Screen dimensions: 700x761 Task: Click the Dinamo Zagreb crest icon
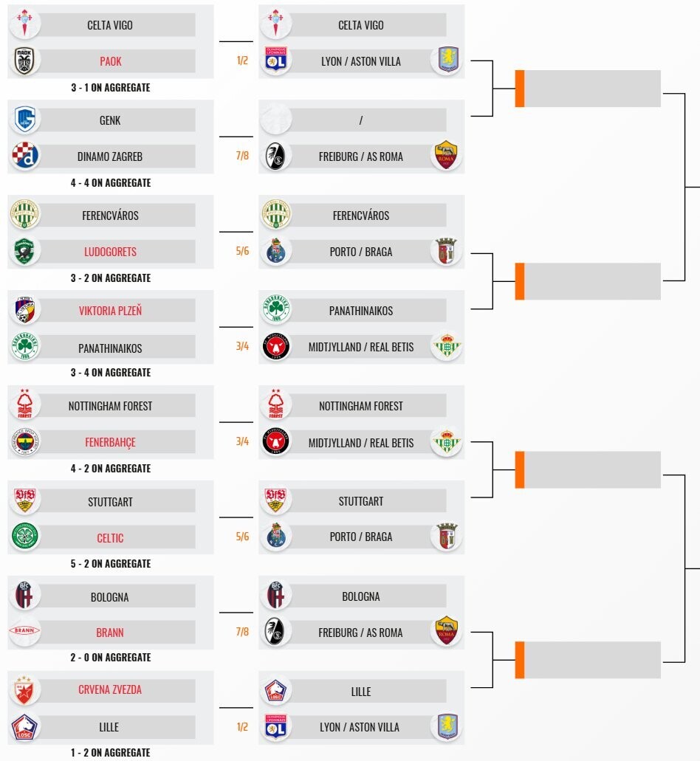pos(25,156)
